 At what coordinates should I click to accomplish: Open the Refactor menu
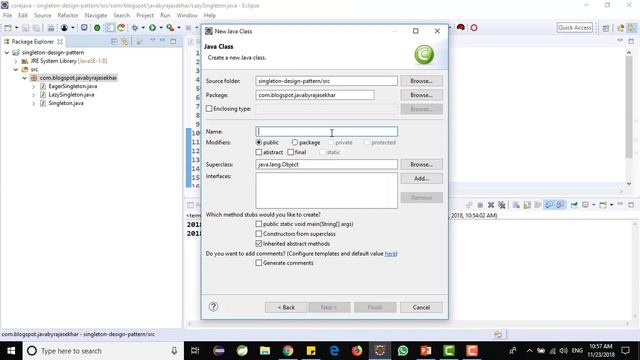pos(68,16)
